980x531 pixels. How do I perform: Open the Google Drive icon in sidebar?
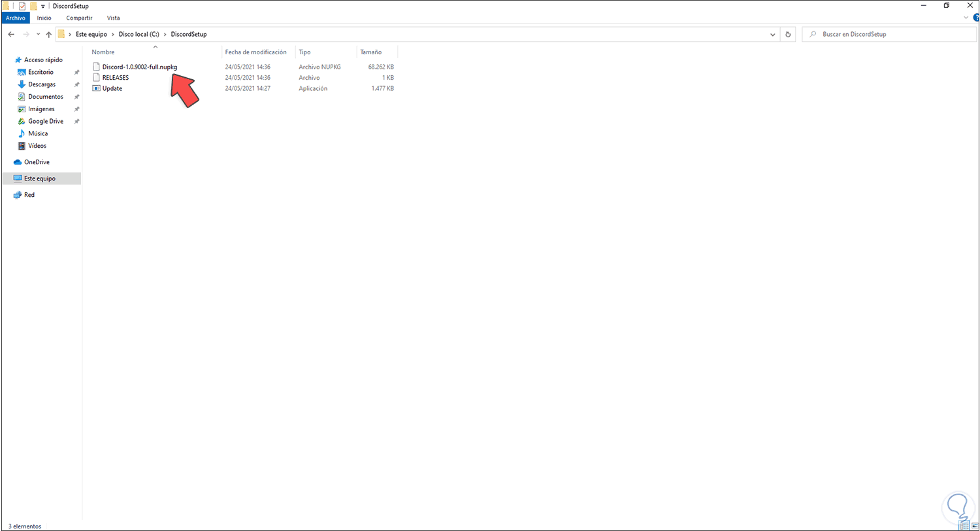click(22, 121)
